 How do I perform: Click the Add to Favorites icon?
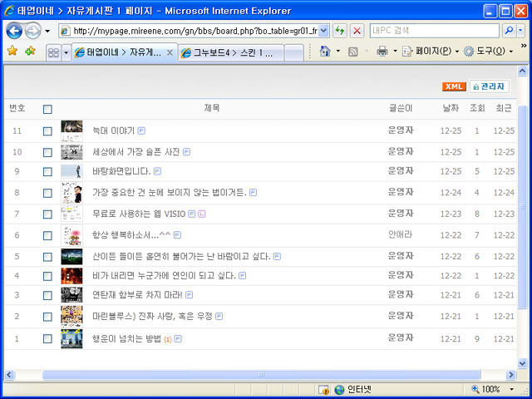pos(30,52)
